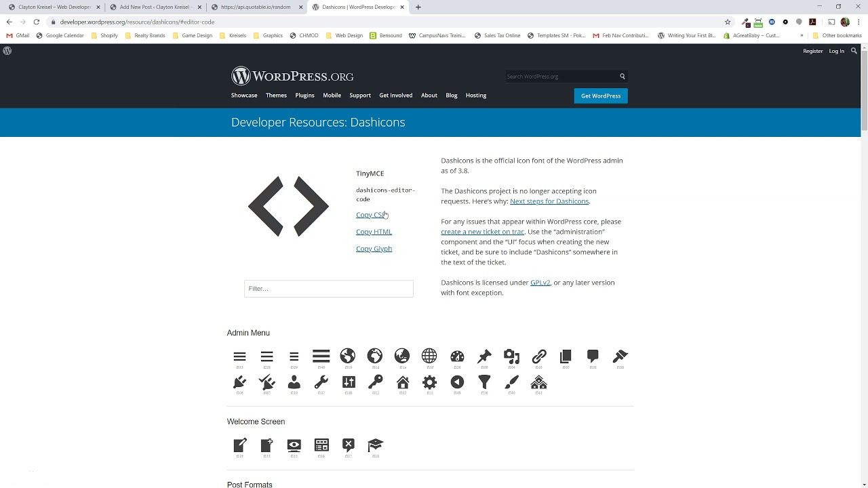Select the pushpin dashicon
The width and height of the screenshot is (868, 488).
pos(484,356)
